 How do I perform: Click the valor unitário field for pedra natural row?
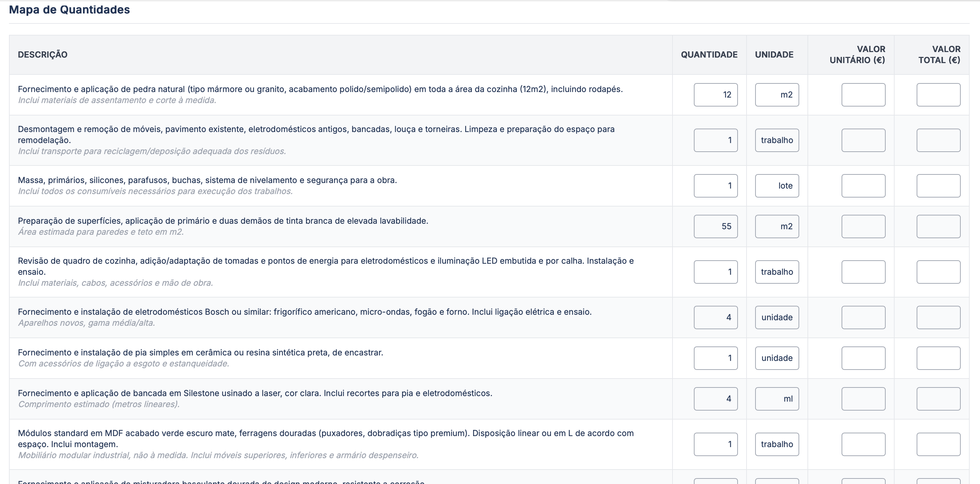[x=863, y=94]
